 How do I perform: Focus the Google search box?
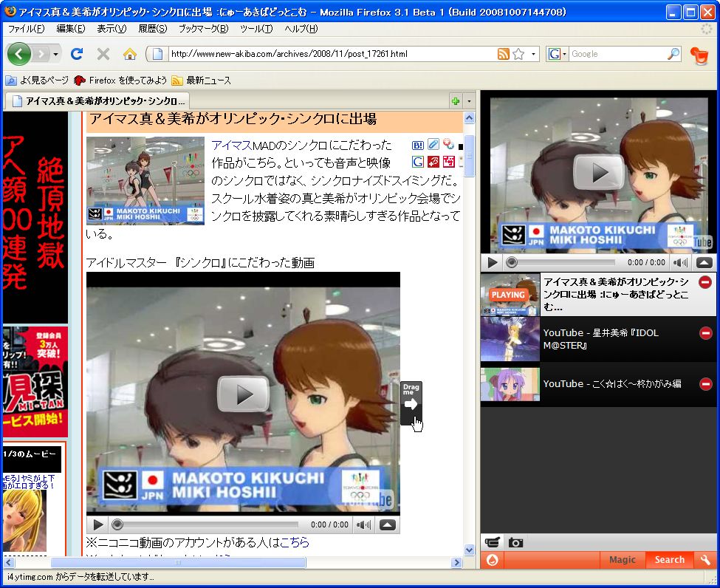coord(617,54)
